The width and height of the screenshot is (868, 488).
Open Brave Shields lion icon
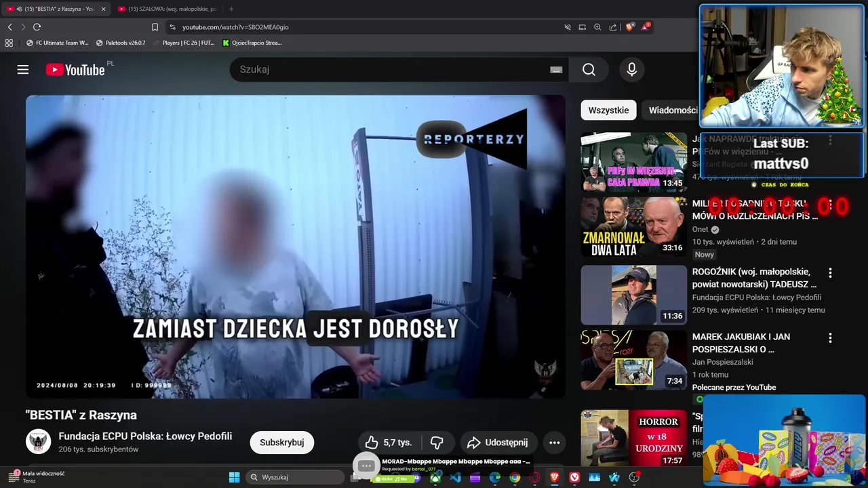630,27
